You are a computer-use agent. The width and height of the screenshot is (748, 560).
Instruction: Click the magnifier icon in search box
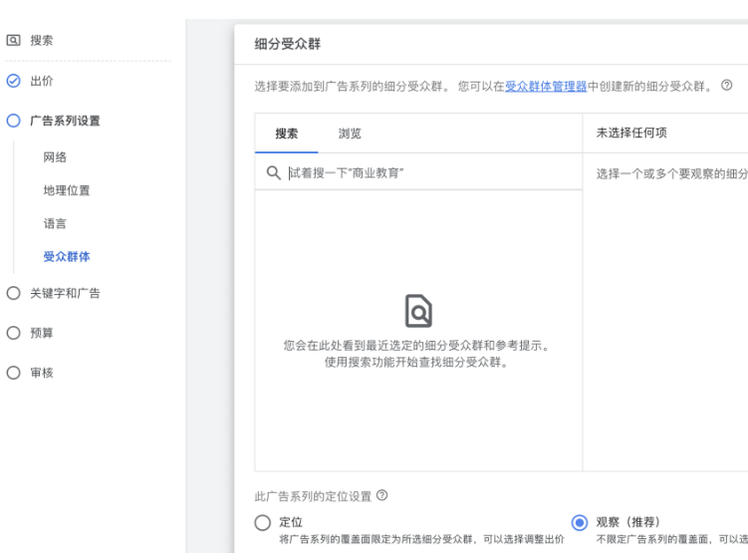[273, 172]
